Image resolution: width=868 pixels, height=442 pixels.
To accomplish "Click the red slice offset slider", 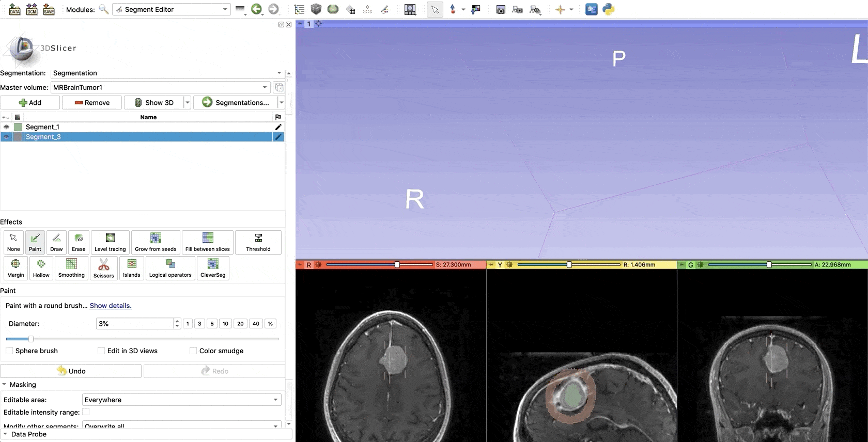I will click(379, 264).
